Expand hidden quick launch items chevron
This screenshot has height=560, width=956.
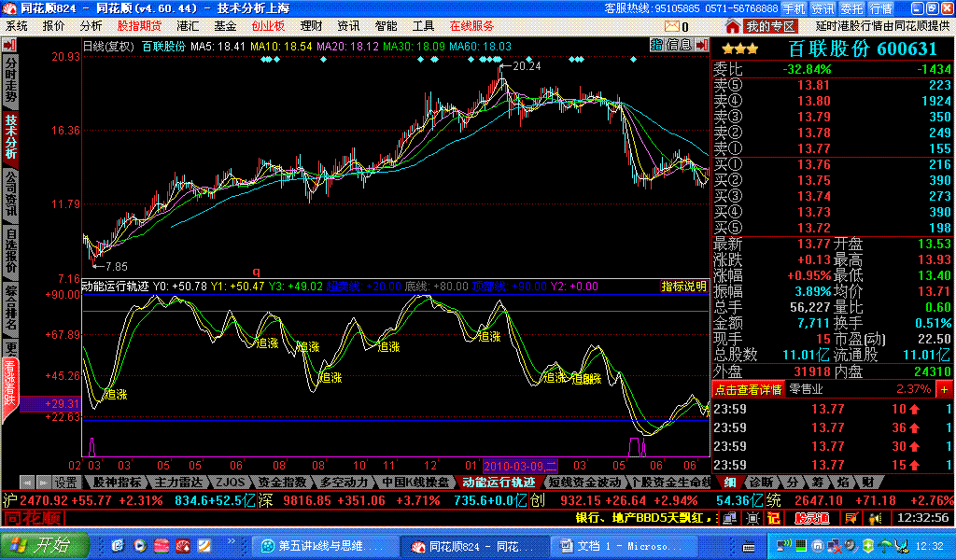tap(232, 541)
